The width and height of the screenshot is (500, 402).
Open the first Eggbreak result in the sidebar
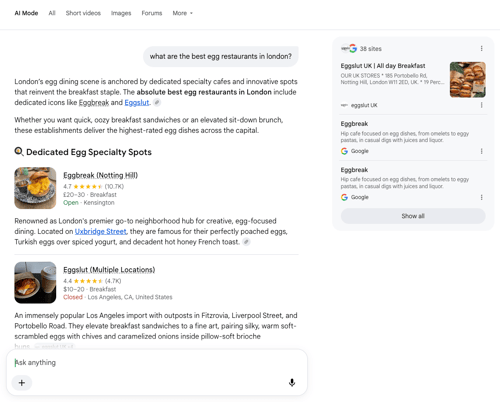pyautogui.click(x=354, y=124)
